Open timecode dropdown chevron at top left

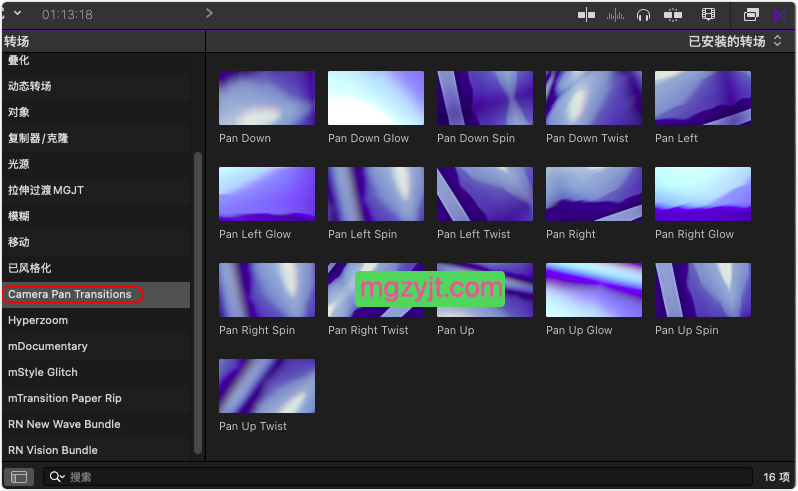pos(17,13)
